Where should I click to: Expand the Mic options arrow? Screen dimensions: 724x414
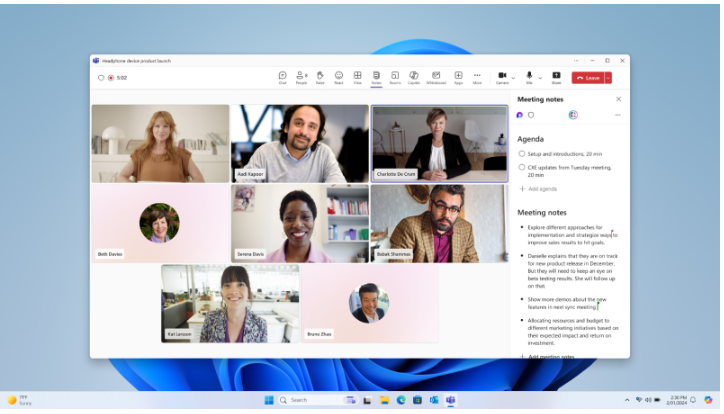coord(540,78)
